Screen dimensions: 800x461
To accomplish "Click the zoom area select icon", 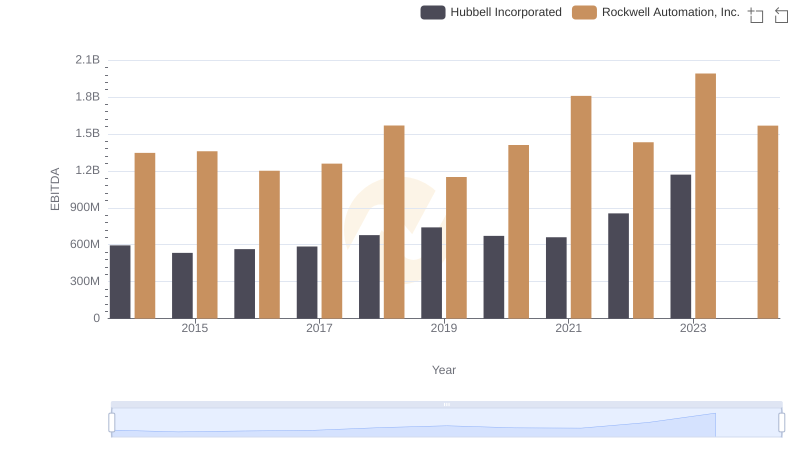I will (x=756, y=15).
